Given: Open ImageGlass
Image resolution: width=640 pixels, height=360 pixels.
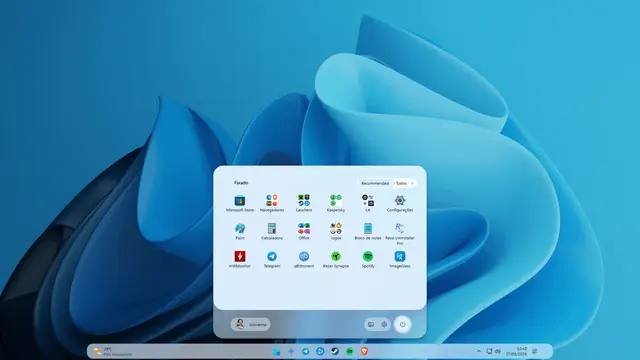Looking at the screenshot, I should (400, 259).
